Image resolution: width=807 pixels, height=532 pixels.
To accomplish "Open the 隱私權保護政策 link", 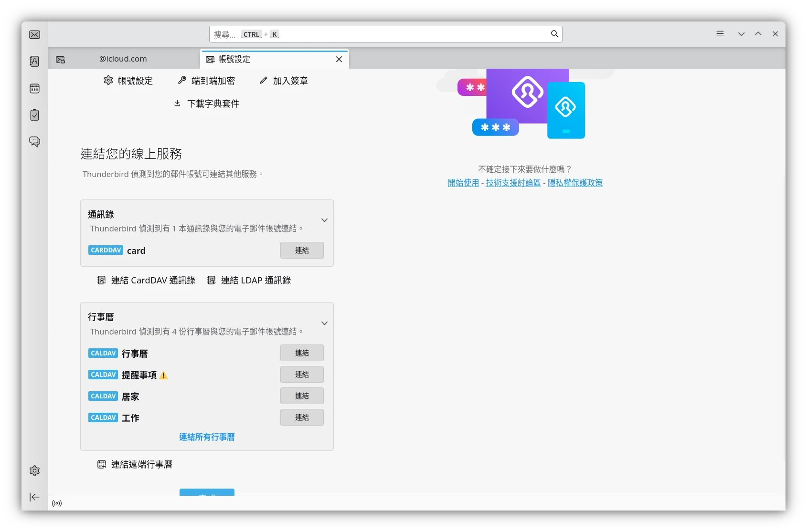I will tap(575, 182).
